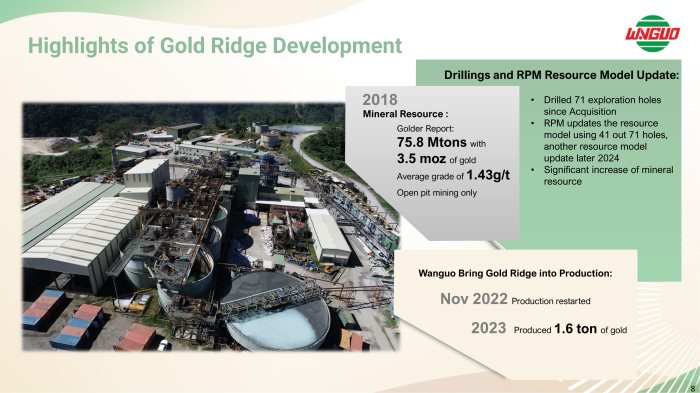
Task: Select Wanguo Bring Gold Ridge into Production heading
Action: click(515, 273)
